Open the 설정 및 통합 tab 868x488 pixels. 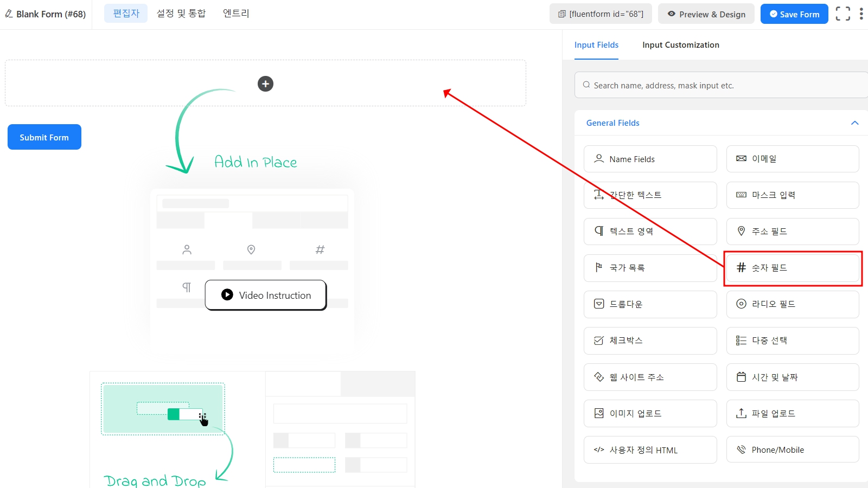tap(181, 14)
